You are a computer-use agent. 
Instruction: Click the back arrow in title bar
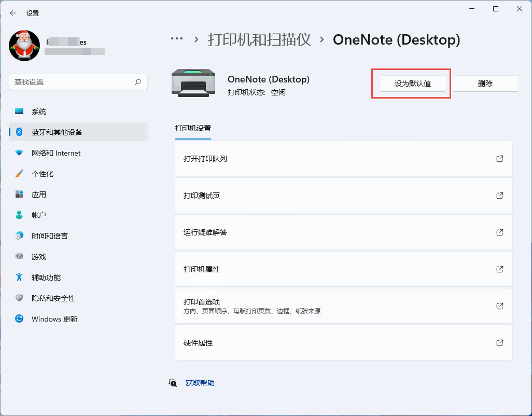click(13, 13)
